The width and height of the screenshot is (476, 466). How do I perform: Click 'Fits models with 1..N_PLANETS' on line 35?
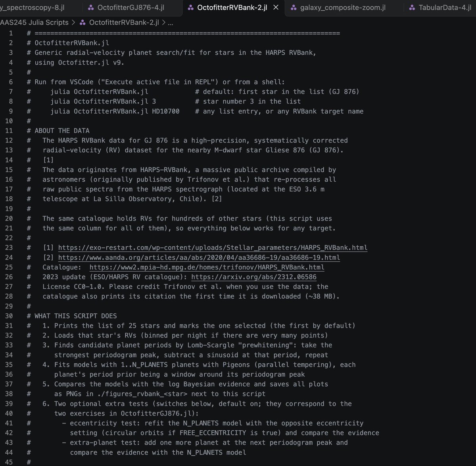111,364
